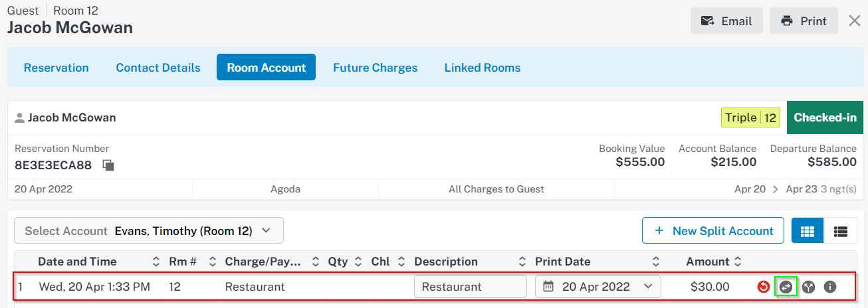Image resolution: width=868 pixels, height=308 pixels.
Task: Copy the reservation number 8E3E3ECA88
Action: (108, 165)
